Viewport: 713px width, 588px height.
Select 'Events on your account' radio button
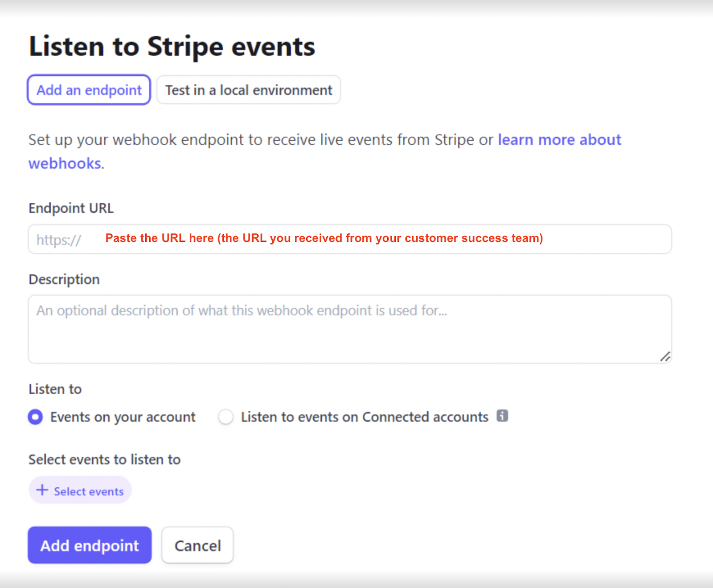tap(36, 417)
